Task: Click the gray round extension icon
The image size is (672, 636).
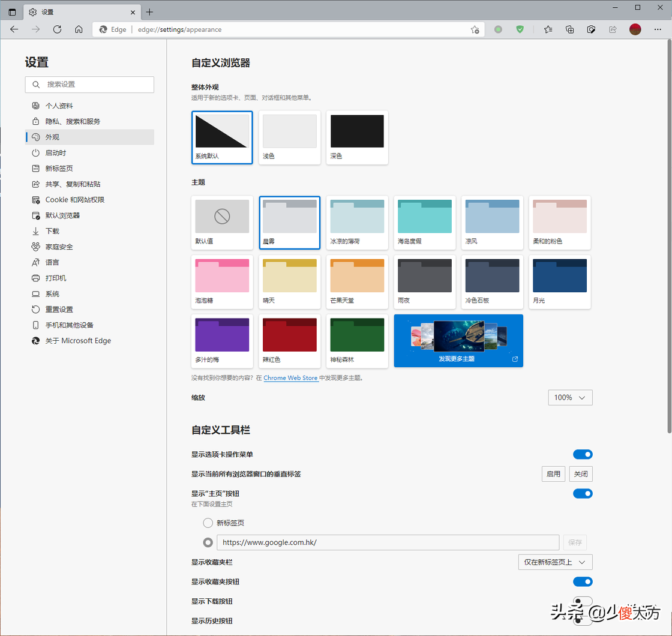Action: point(498,29)
